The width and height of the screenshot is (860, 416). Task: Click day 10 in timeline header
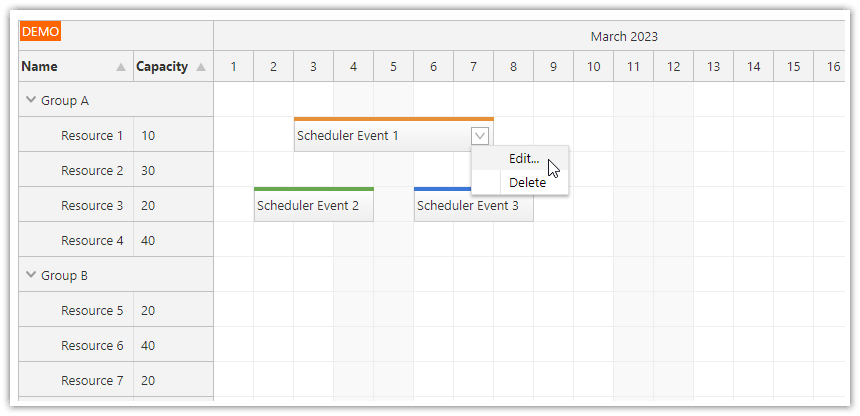[x=593, y=67]
